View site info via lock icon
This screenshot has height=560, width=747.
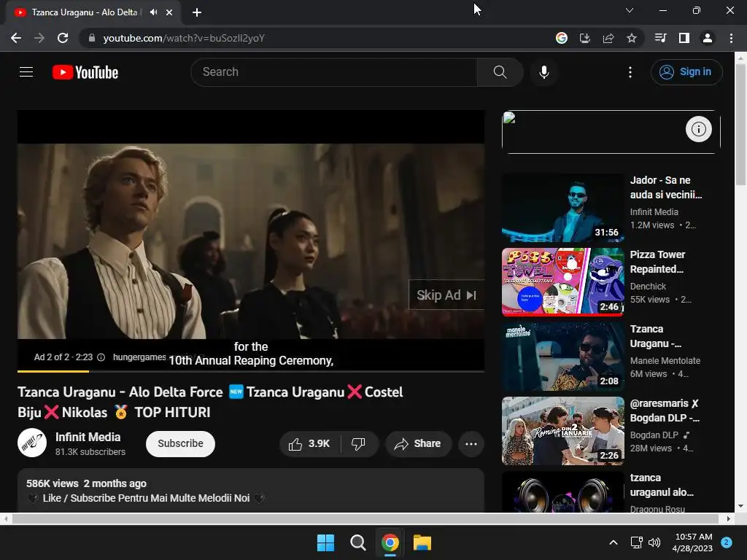point(92,38)
